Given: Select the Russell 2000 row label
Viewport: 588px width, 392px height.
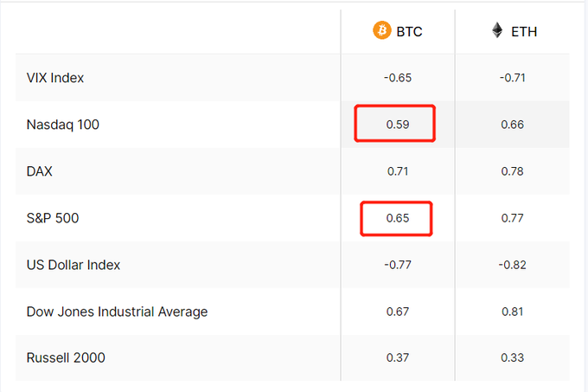Looking at the screenshot, I should click(66, 358).
